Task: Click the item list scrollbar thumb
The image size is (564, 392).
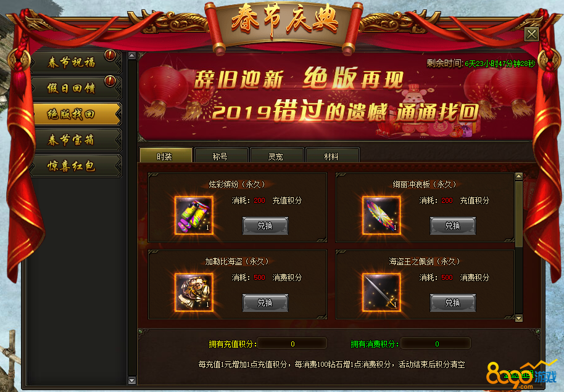Action: 519,214
